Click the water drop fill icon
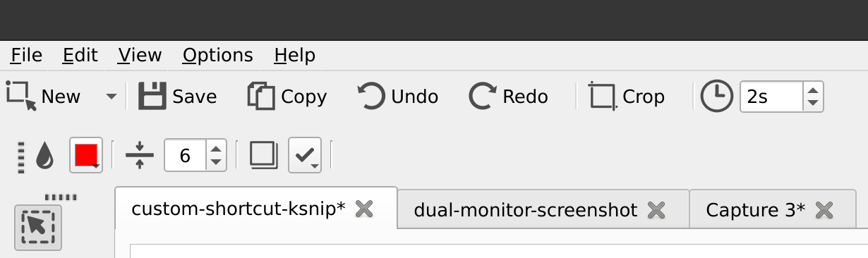868x258 pixels. (x=44, y=156)
